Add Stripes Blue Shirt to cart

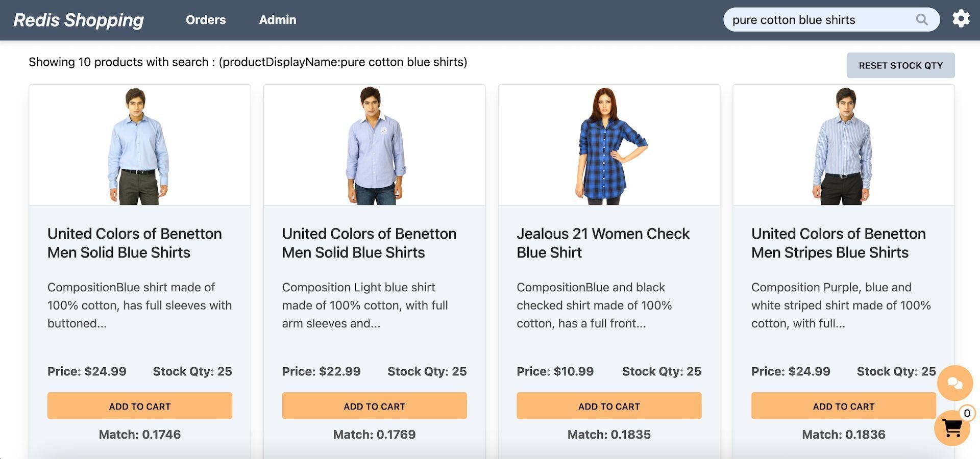point(843,406)
